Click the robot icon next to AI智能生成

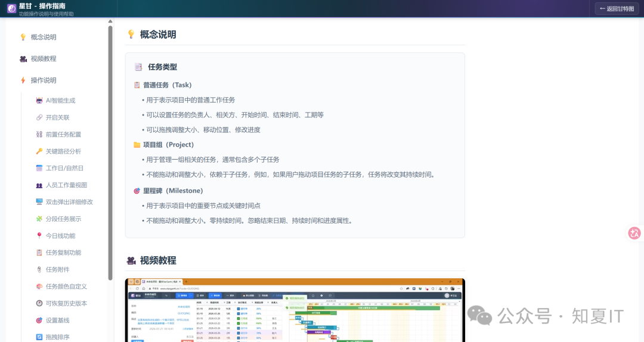[39, 101]
